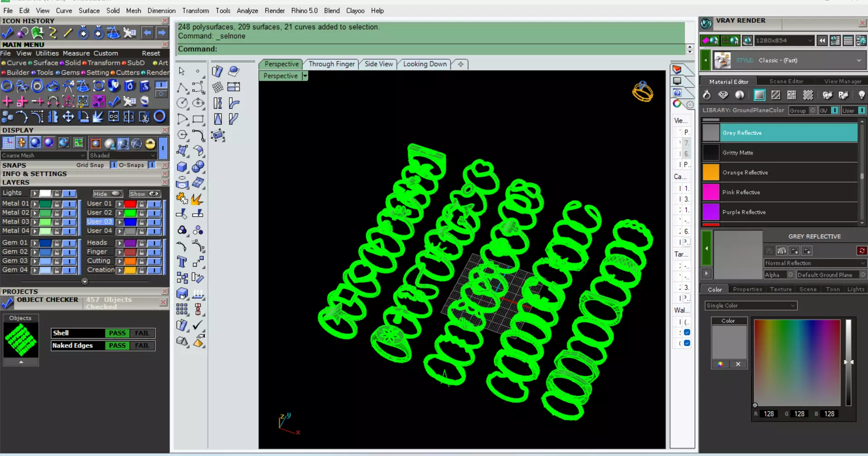Image resolution: width=868 pixels, height=456 pixels.
Task: Click the brightness slider beside the color picker
Action: pyautogui.click(x=849, y=362)
